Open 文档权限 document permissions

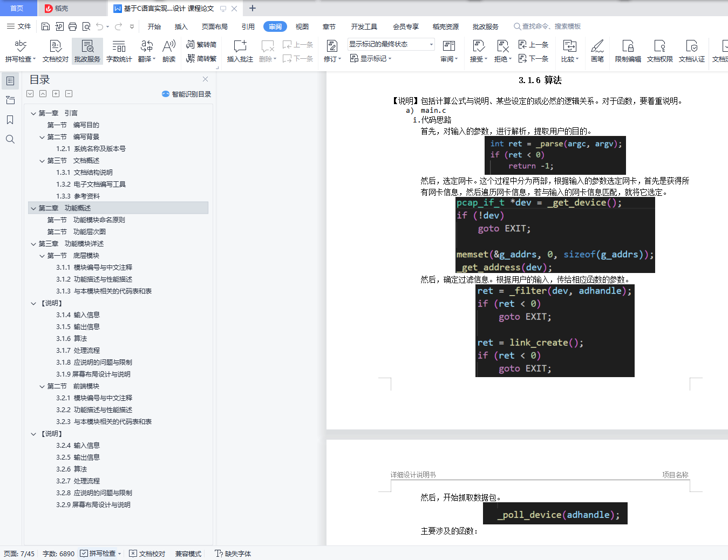(x=659, y=51)
